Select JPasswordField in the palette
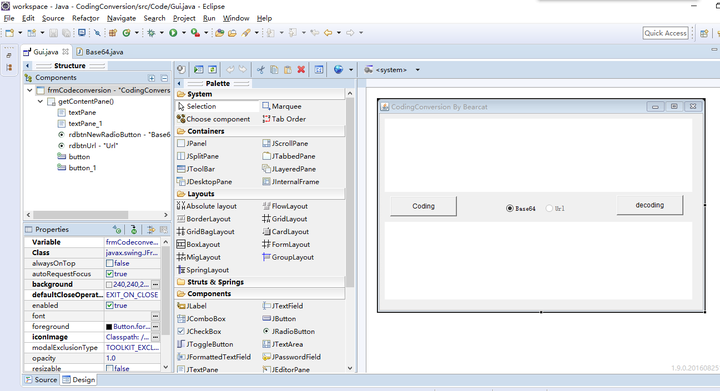 pos(291,357)
